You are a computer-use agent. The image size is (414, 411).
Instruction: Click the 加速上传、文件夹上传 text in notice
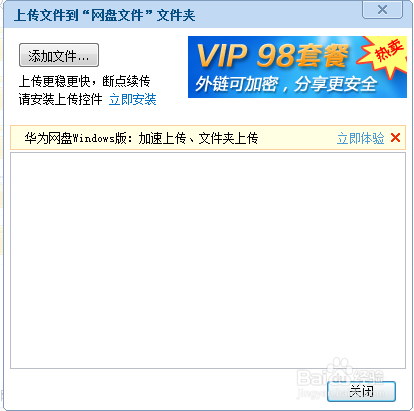pos(198,138)
